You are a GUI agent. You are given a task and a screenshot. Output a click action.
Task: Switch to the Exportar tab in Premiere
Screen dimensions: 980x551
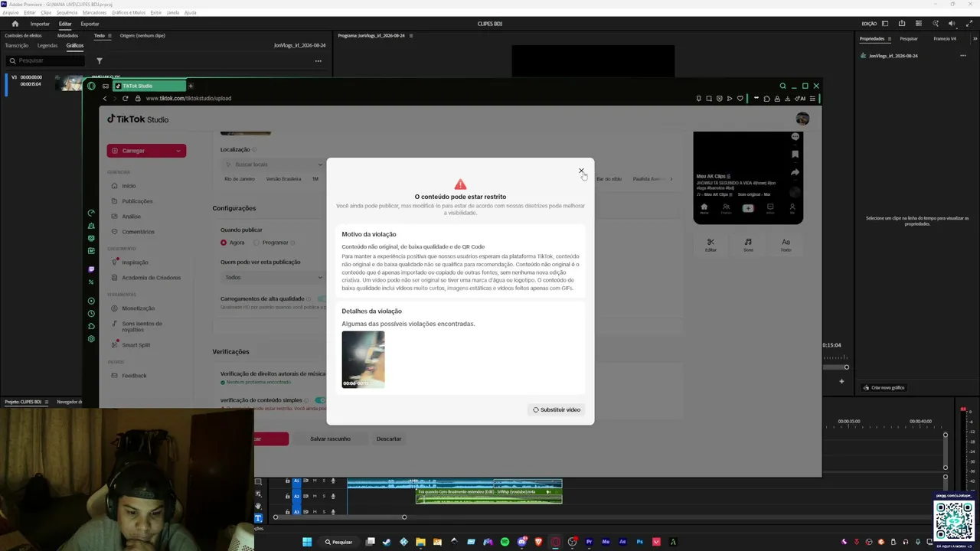[x=90, y=24]
